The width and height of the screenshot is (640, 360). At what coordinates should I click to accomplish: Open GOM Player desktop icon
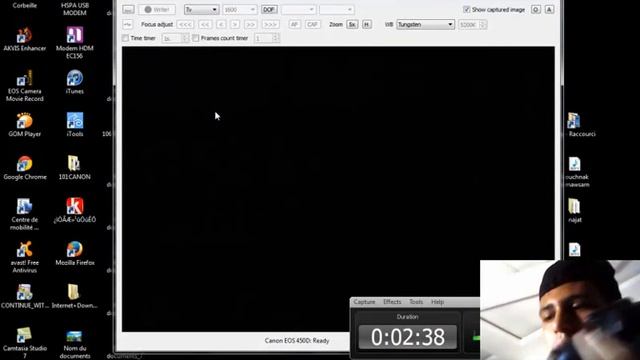(24, 125)
